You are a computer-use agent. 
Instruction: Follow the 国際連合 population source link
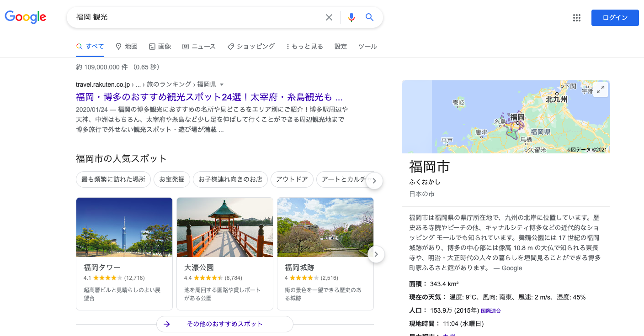pyautogui.click(x=490, y=310)
